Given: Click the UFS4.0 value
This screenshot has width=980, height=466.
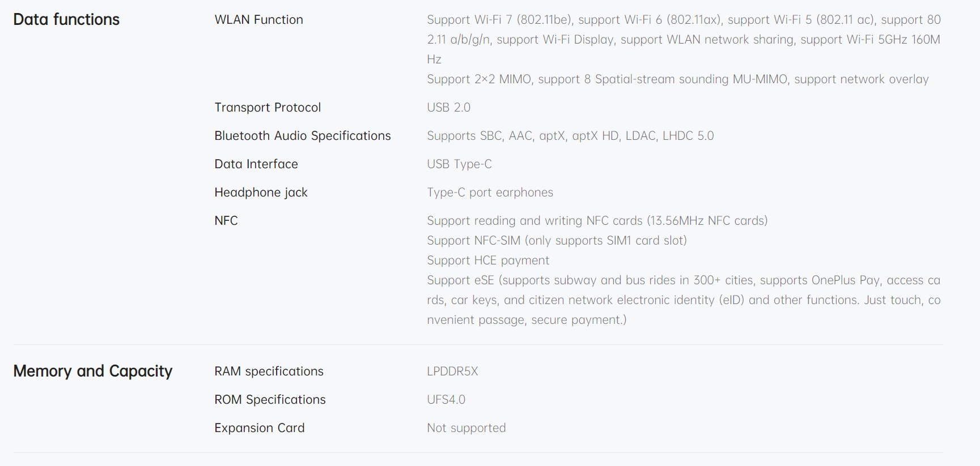Looking at the screenshot, I should 446,400.
